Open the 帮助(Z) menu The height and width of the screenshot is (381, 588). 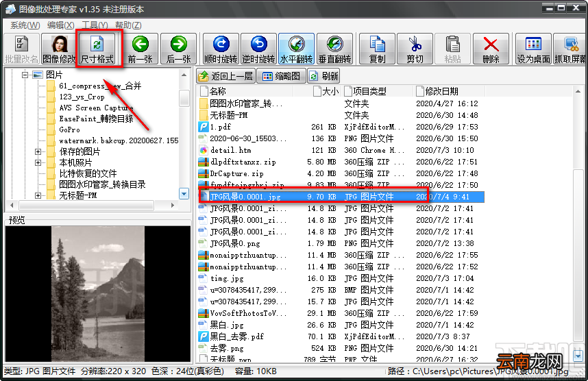128,25
